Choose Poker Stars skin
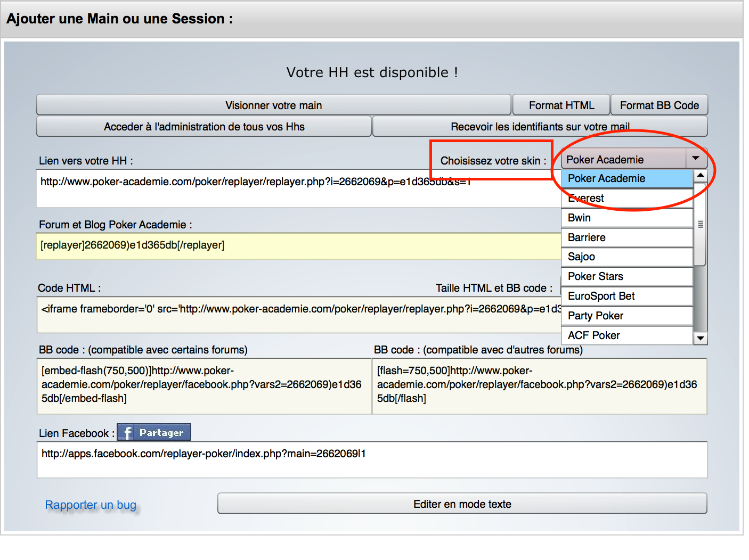This screenshot has height=560, width=749. pos(627,276)
